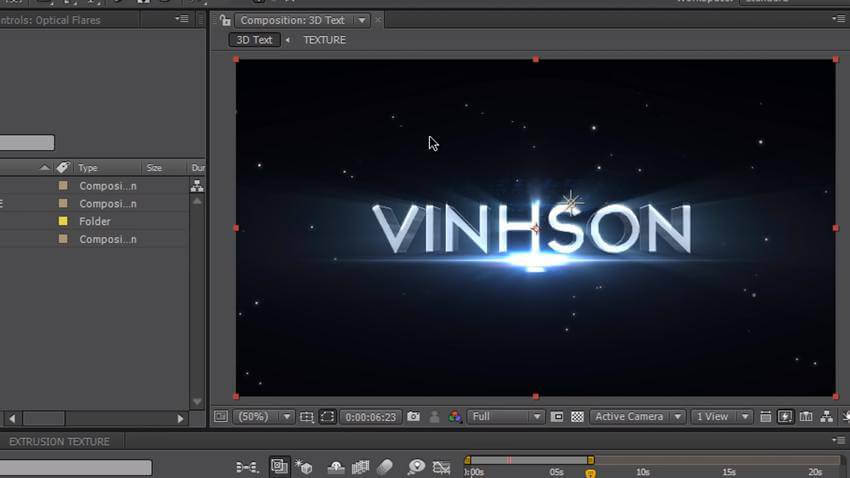Click the Dur column header
The image size is (850, 478).
[x=198, y=168]
